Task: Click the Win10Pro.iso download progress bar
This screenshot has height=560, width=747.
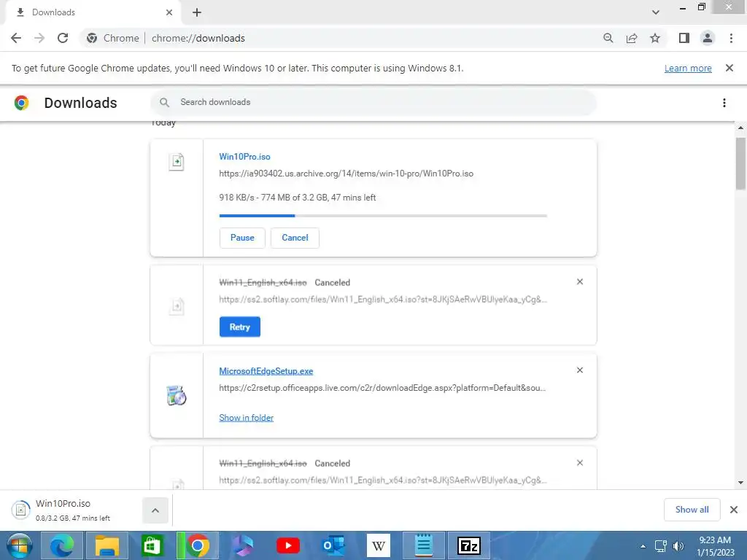Action: point(383,216)
